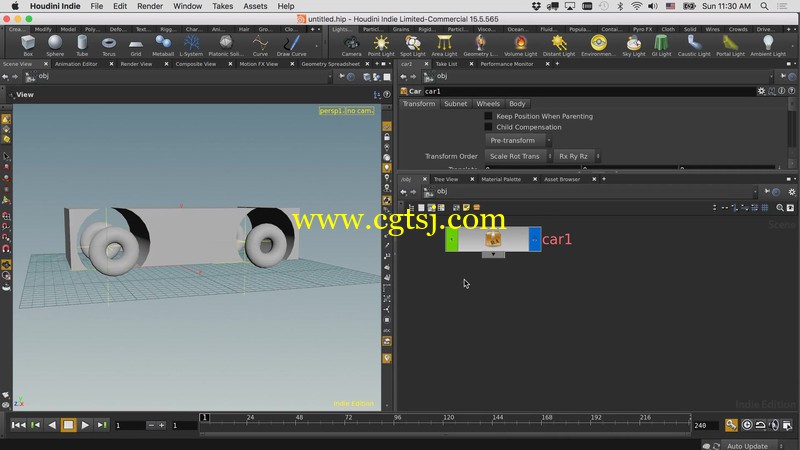Step forward one frame
Screen dimensions: 800x450
102,425
